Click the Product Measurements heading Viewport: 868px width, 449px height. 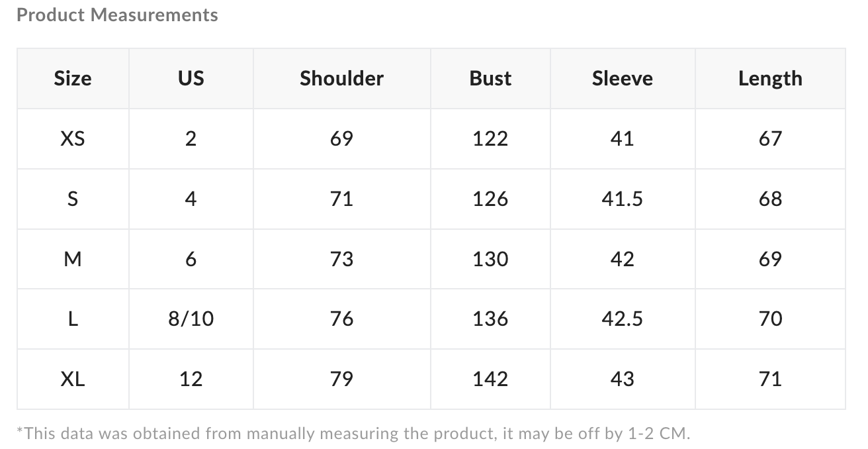pyautogui.click(x=117, y=15)
